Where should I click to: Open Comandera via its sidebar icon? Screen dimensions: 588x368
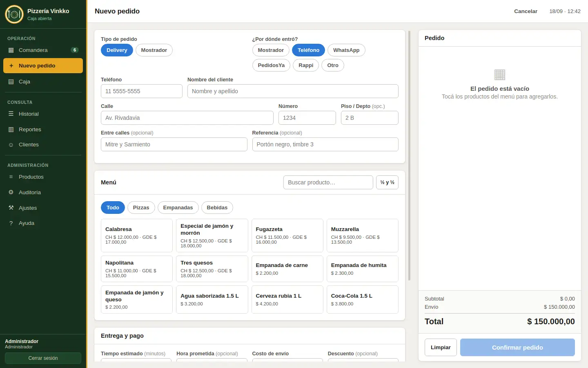tap(11, 50)
